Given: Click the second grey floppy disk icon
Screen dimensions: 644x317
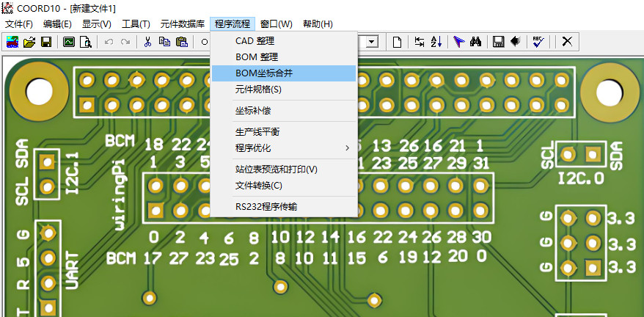Looking at the screenshot, I should [x=498, y=42].
